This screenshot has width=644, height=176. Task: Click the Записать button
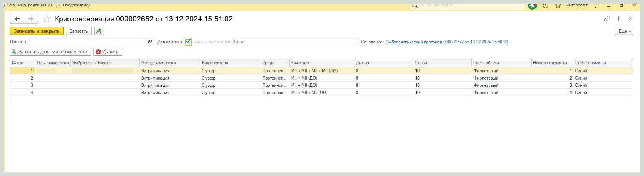79,31
